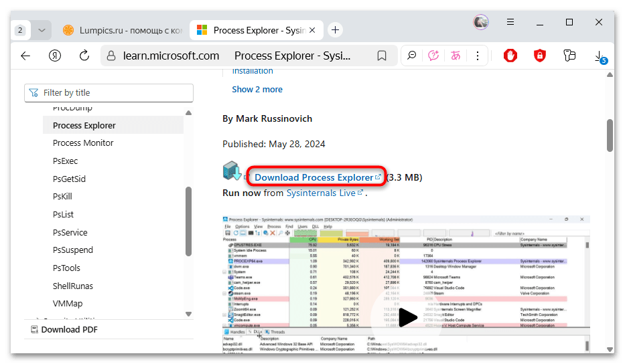
Task: Open the search-in-page magnifier icon
Action: coord(412,56)
